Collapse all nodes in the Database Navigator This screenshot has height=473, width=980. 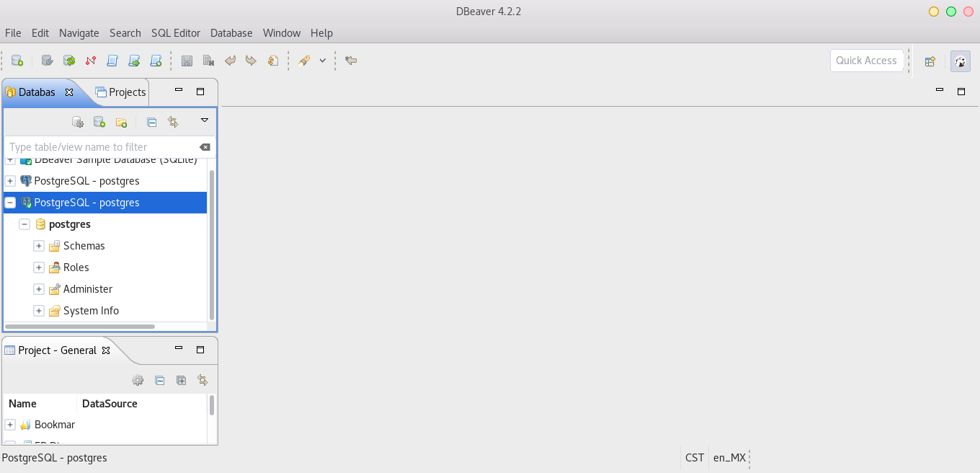click(x=151, y=122)
